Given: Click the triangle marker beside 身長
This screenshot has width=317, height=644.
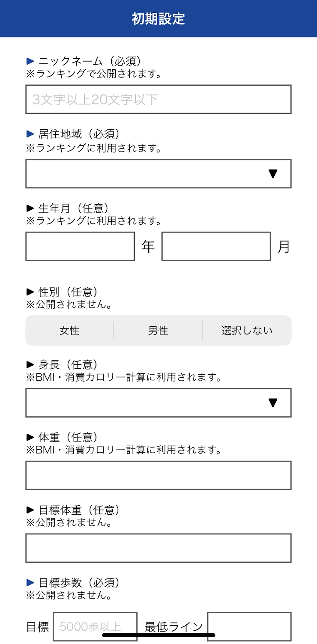Looking at the screenshot, I should 30,365.
